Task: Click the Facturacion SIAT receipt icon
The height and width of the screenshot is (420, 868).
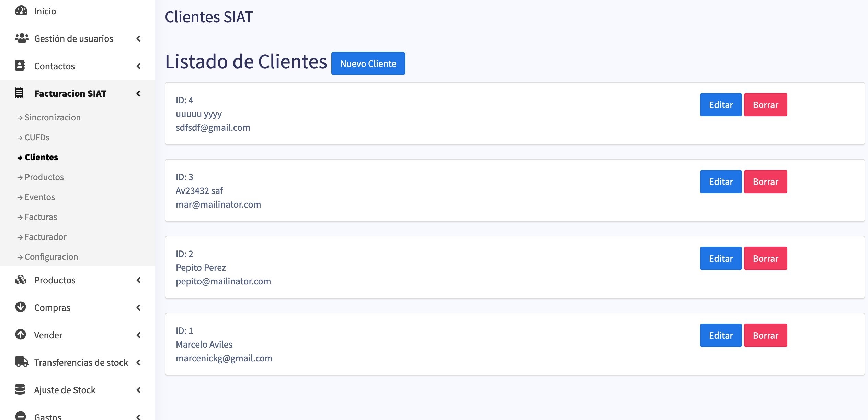Action: pos(20,93)
